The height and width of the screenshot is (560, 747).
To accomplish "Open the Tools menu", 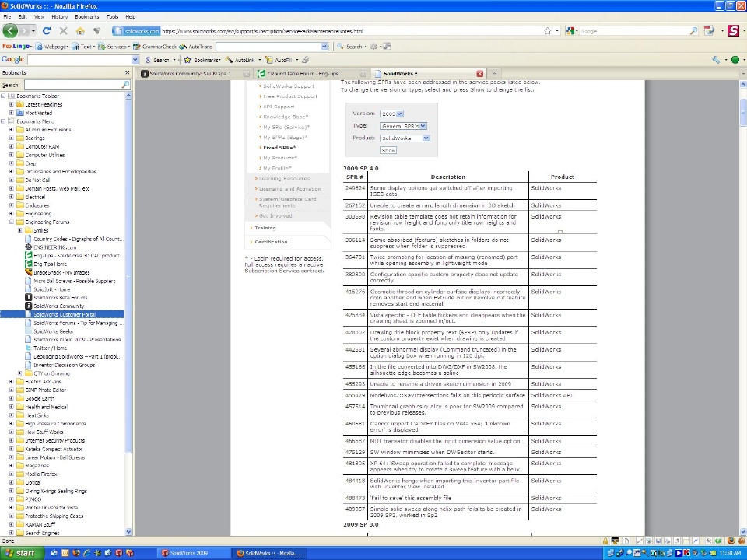I will (112, 16).
